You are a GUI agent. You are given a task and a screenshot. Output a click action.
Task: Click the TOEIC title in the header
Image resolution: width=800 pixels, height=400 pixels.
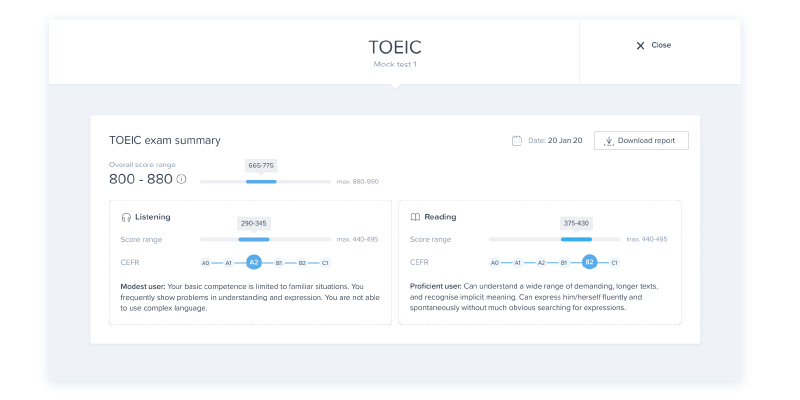[395, 47]
